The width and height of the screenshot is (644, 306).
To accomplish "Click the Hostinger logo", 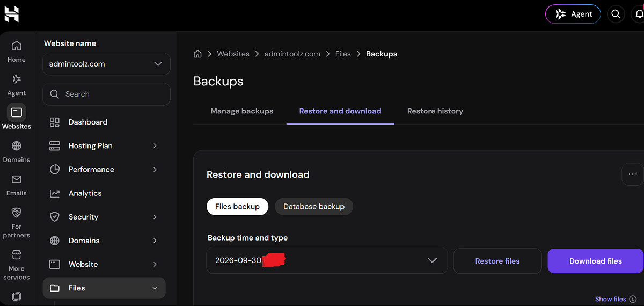I will [x=12, y=13].
